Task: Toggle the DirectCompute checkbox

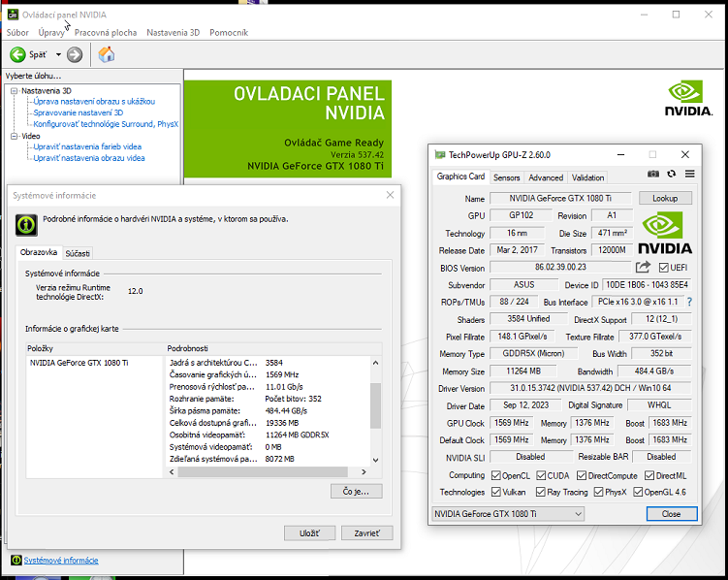Action: pyautogui.click(x=582, y=475)
